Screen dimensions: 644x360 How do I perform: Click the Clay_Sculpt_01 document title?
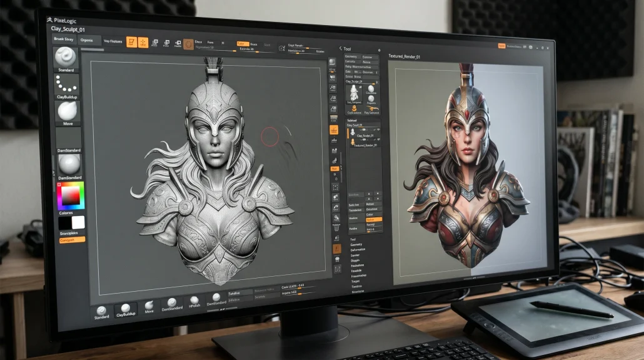(x=68, y=29)
